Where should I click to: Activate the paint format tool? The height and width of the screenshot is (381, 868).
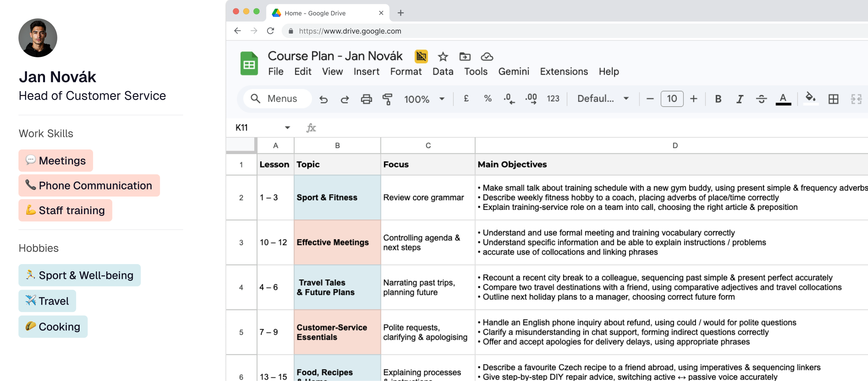pyautogui.click(x=387, y=99)
